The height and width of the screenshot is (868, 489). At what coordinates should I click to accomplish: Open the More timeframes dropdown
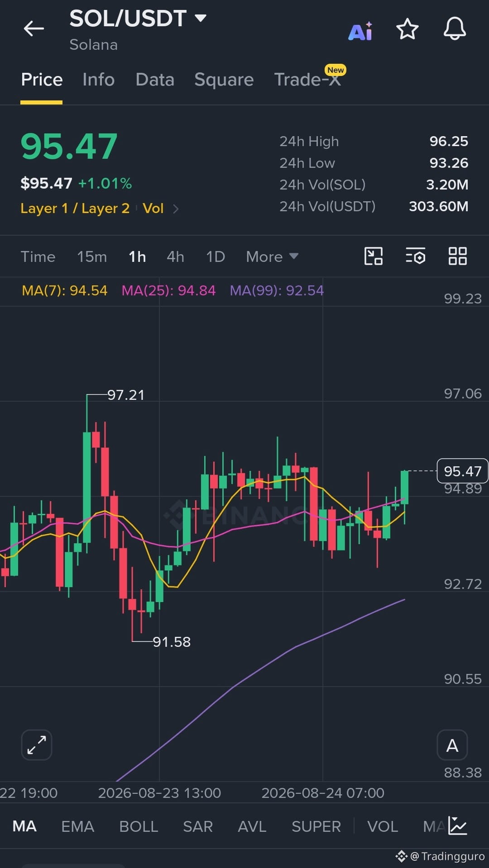272,256
